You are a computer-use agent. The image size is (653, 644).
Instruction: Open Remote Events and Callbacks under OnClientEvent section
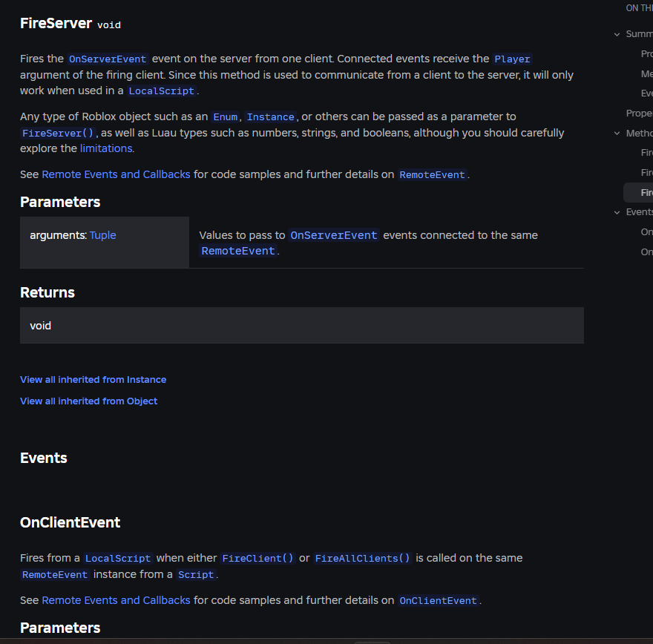pyautogui.click(x=116, y=599)
